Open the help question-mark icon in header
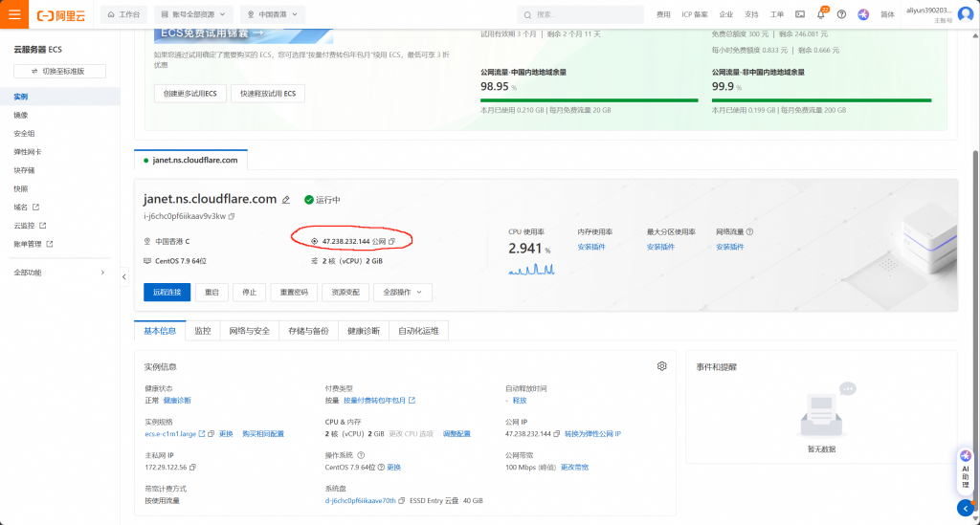The width and height of the screenshot is (980, 525). click(842, 14)
